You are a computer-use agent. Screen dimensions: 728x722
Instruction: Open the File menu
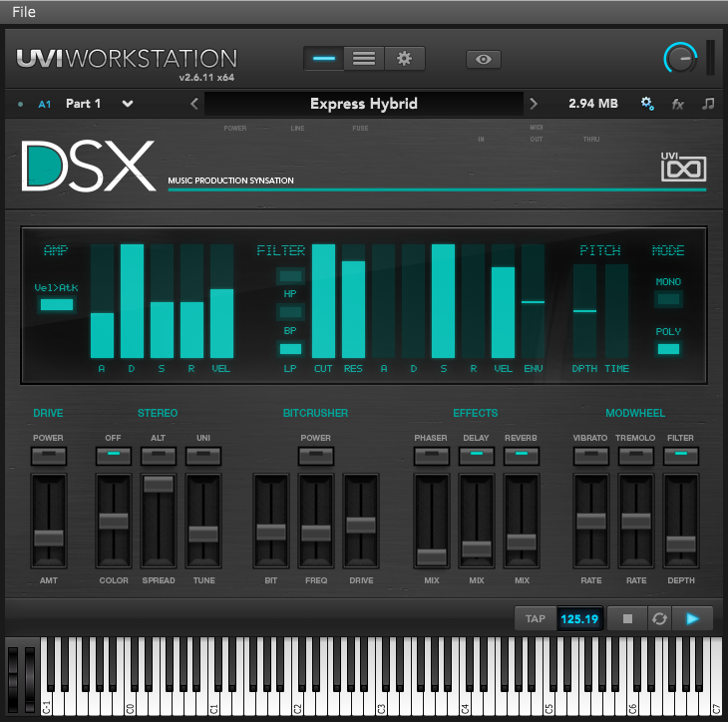tap(24, 12)
